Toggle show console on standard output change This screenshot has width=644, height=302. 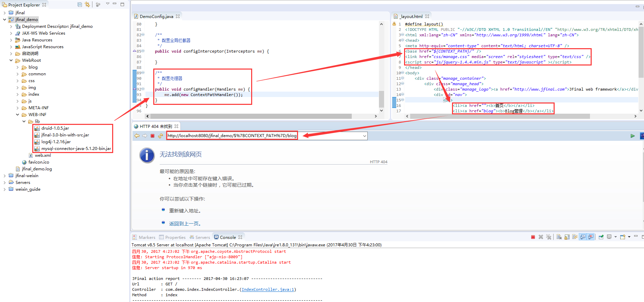pos(583,237)
